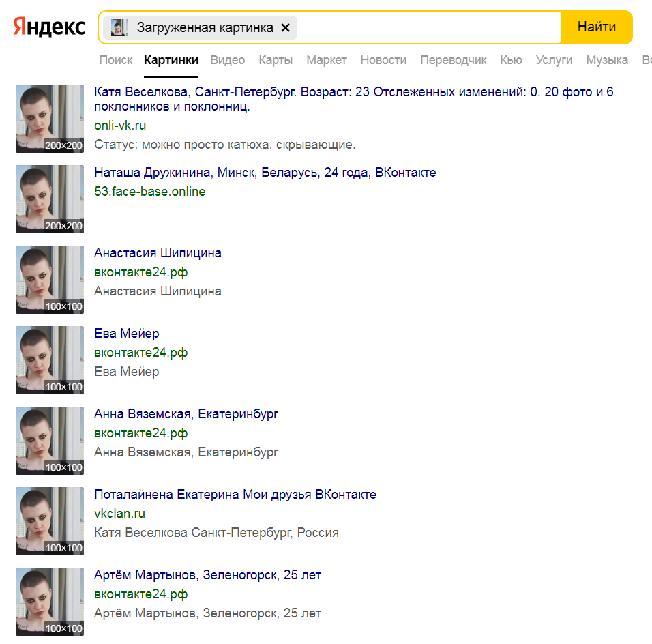Open the Анна Вяземская, Екатеринбург title link
652x644 pixels.
pos(186,414)
